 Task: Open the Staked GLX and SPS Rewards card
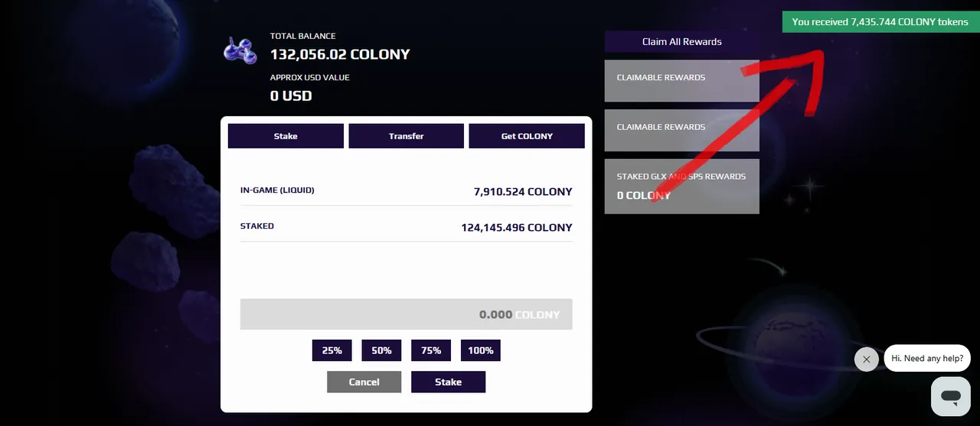pyautogui.click(x=681, y=186)
